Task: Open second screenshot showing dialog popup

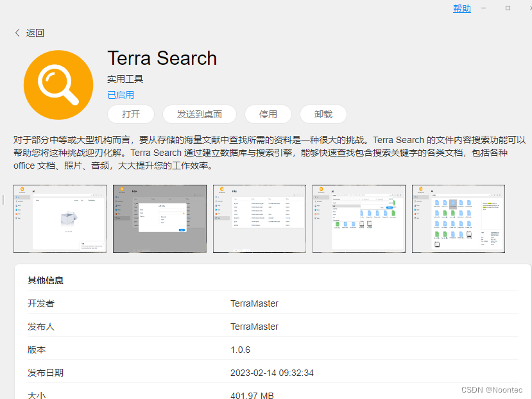Action: tap(160, 219)
